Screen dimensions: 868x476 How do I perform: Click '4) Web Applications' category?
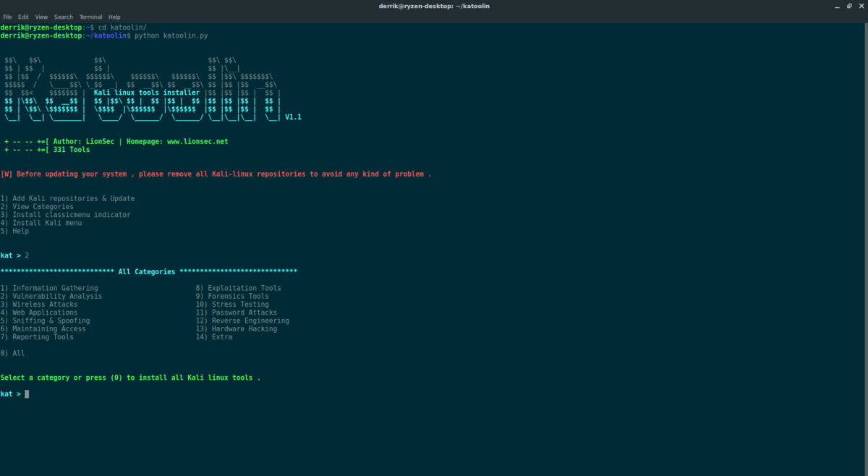tap(39, 313)
